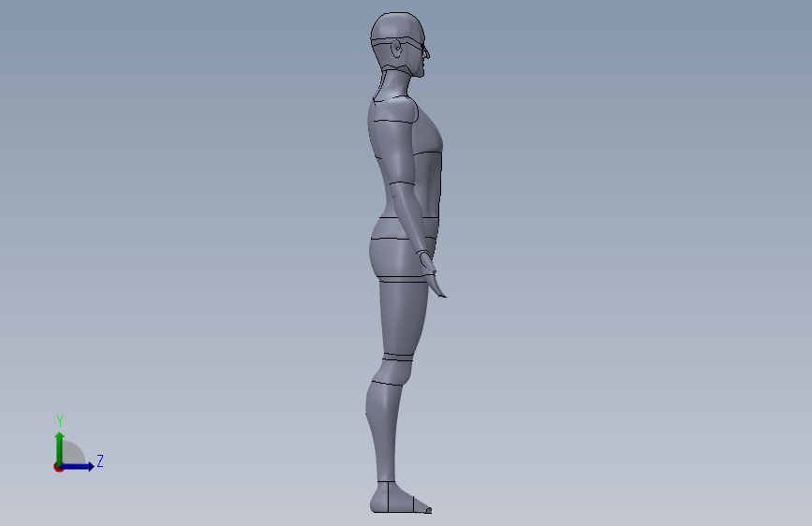Select the mannequin's neck

[x=395, y=83]
